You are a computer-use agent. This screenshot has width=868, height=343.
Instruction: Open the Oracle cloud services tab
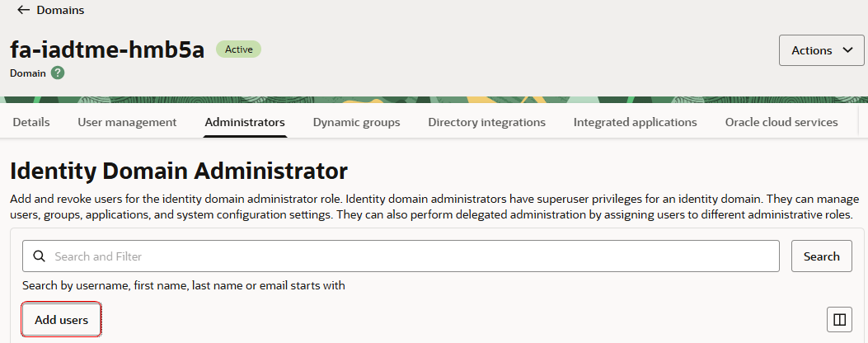(781, 122)
